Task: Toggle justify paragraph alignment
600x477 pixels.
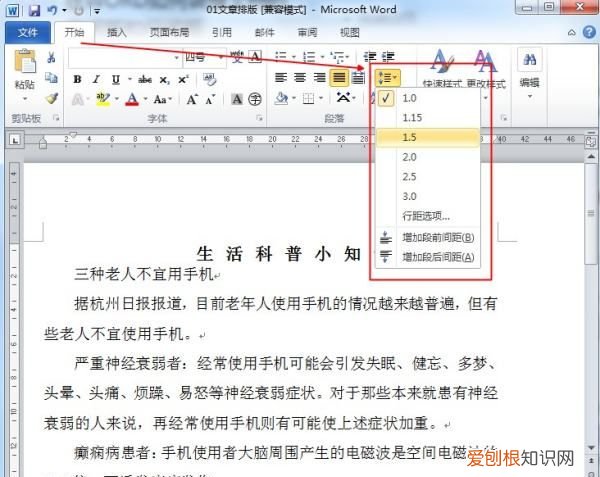Action: 339,78
